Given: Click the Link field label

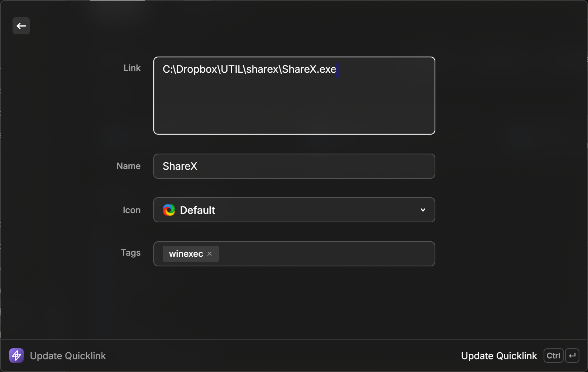Looking at the screenshot, I should click(132, 68).
